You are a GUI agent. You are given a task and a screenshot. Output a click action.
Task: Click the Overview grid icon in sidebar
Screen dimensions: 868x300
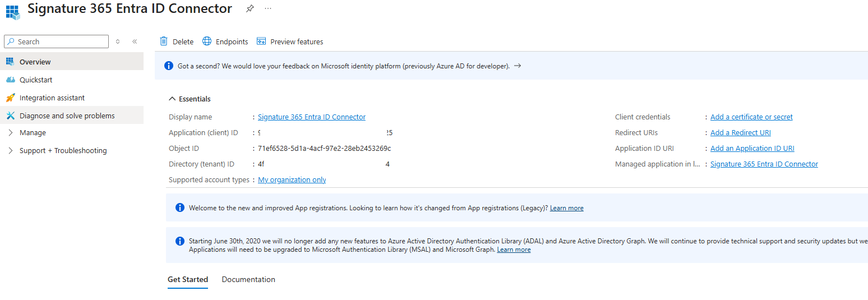[10, 62]
